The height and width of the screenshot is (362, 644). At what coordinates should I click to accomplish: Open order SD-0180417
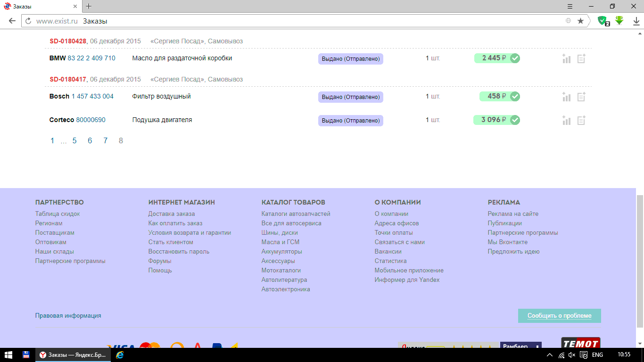[x=68, y=79]
